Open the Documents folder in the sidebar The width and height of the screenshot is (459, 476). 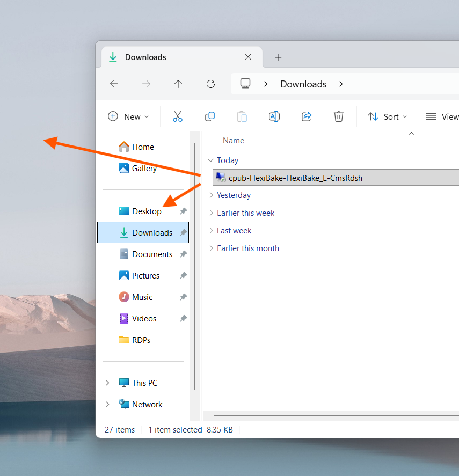(x=151, y=254)
